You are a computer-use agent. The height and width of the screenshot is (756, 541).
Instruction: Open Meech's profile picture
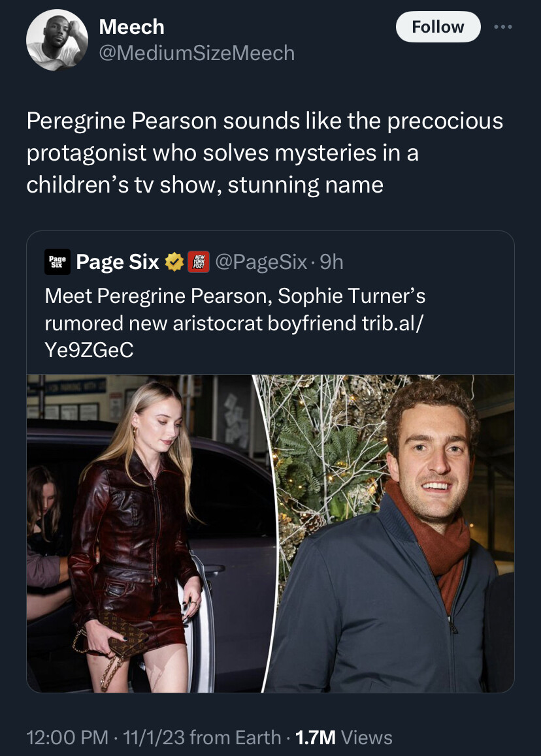57,40
